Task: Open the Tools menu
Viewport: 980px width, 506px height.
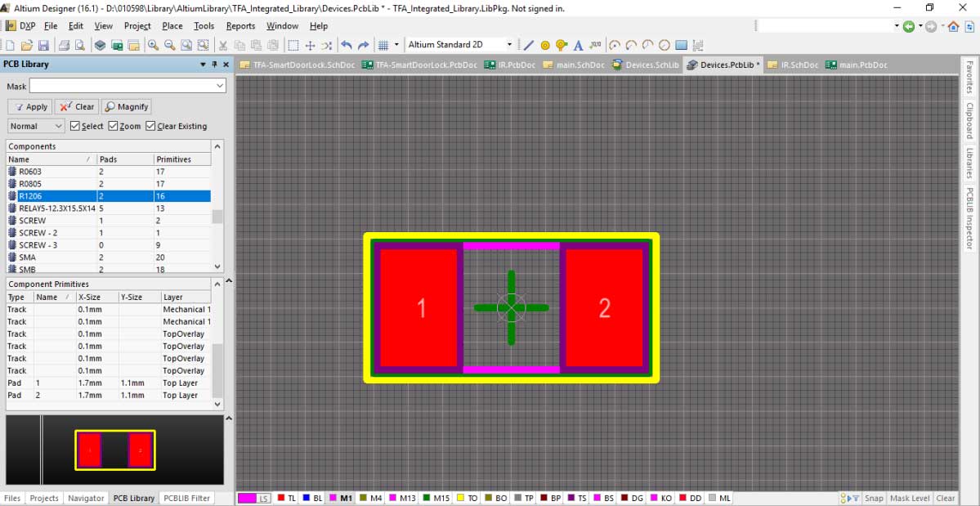Action: (x=204, y=26)
